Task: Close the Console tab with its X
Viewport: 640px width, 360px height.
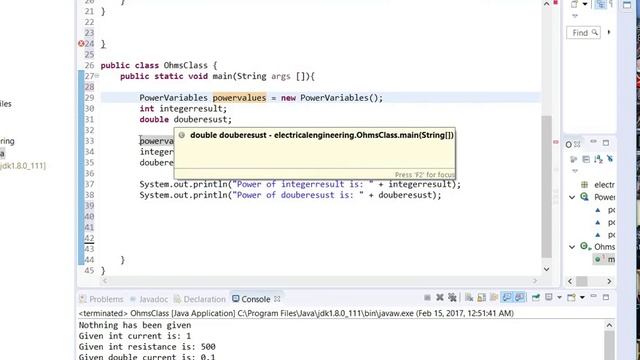Action: point(277,299)
